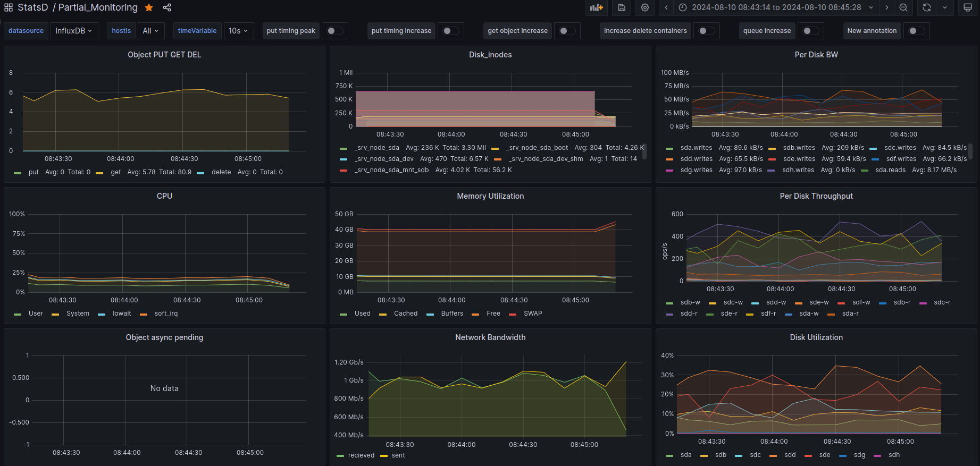Click the share dashboard icon
Screen dimensions: 980x466
coord(167,7)
